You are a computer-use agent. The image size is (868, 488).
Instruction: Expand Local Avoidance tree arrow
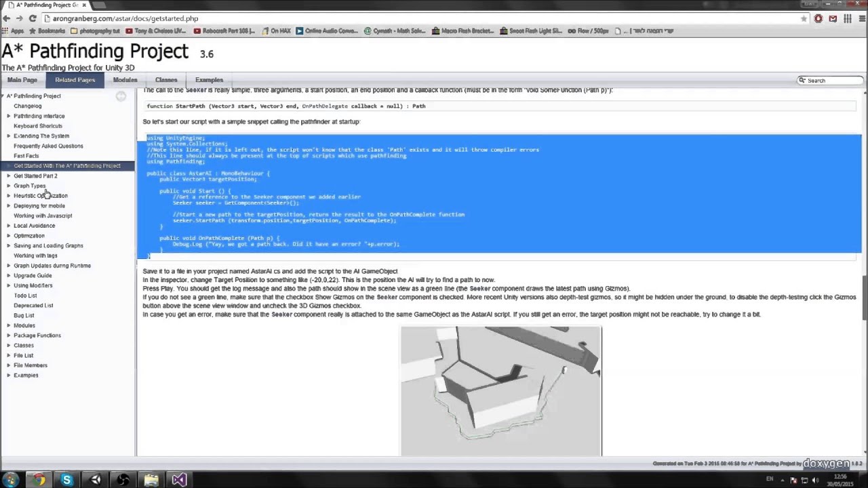(9, 226)
